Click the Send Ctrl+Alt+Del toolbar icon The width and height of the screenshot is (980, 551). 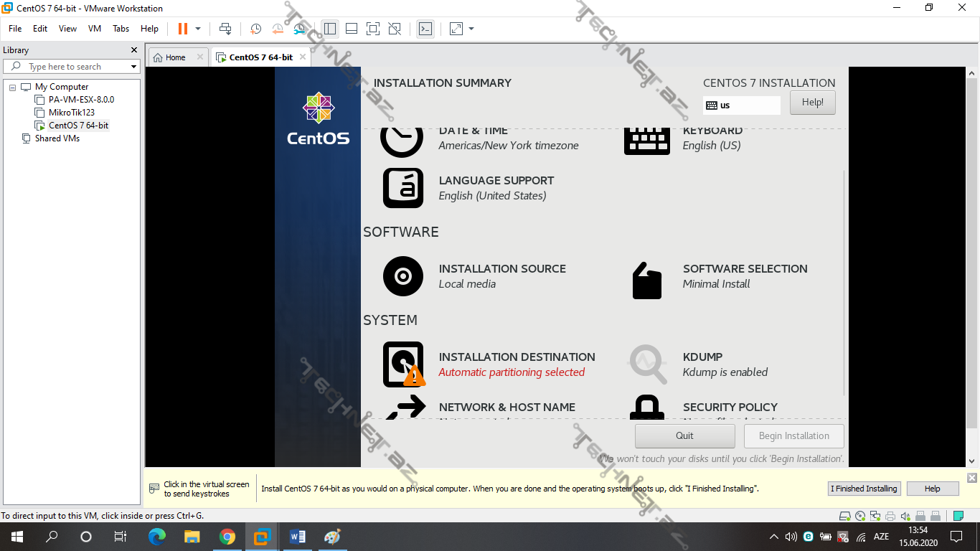(225, 29)
